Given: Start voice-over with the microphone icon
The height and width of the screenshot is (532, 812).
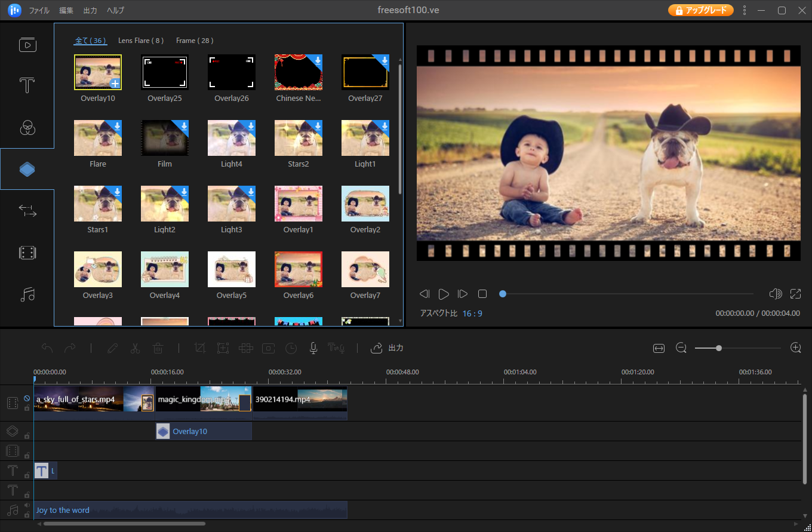Looking at the screenshot, I should 313,348.
